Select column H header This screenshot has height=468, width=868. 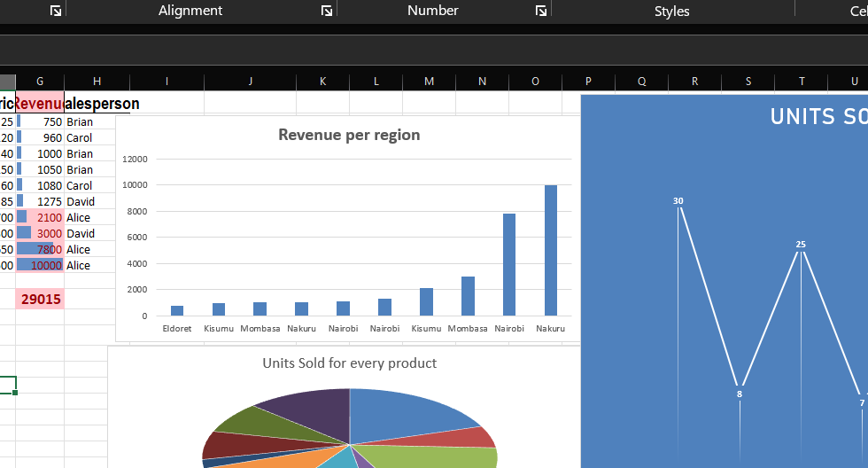(x=97, y=82)
